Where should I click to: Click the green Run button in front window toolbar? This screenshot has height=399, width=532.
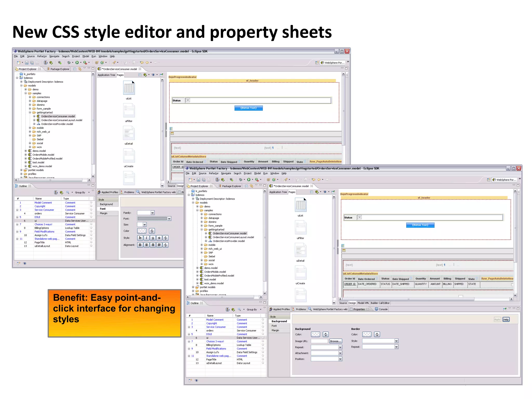(249, 180)
